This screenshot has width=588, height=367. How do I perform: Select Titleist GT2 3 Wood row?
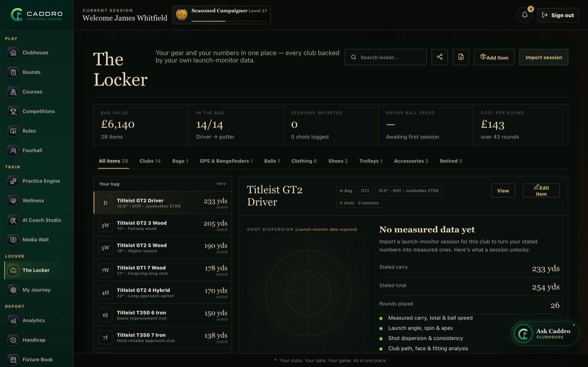pyautogui.click(x=163, y=225)
